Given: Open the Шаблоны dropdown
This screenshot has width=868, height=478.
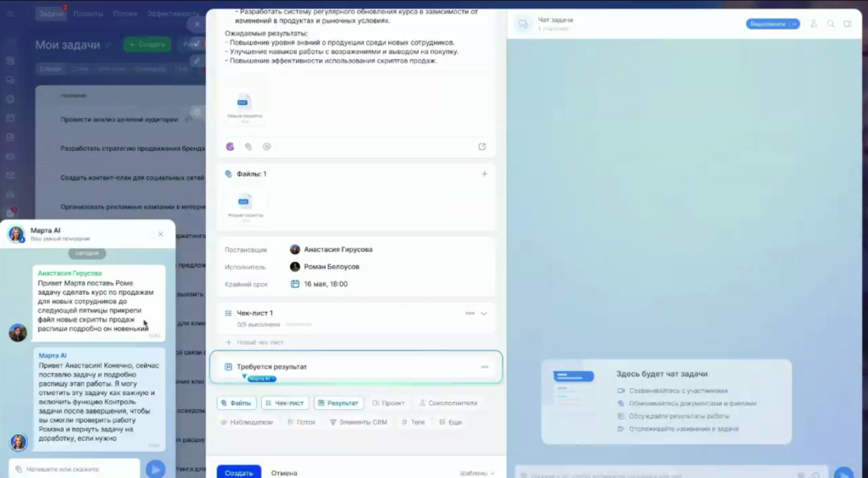Looking at the screenshot, I should (x=477, y=473).
